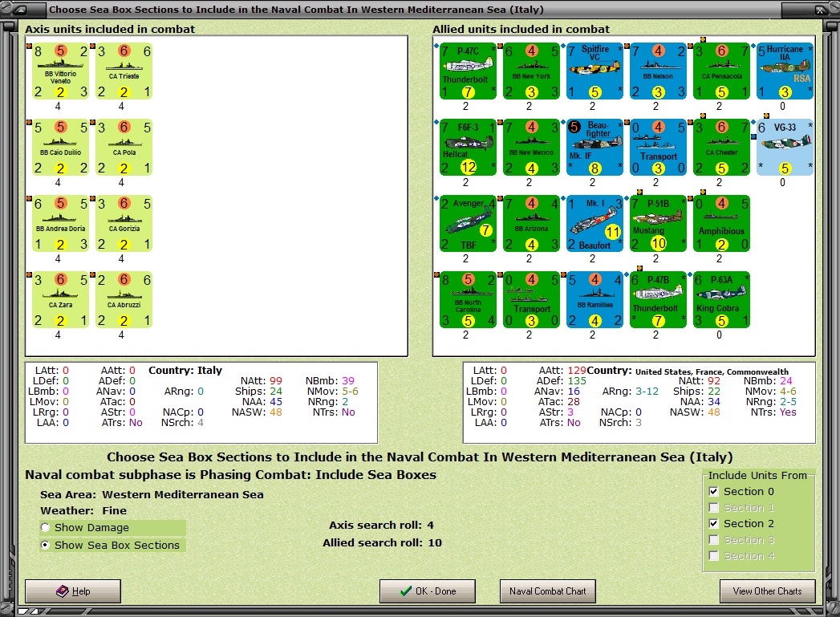Pick the CA Pola cruiser counter
Screen dimensions: 840x617
tap(124, 148)
